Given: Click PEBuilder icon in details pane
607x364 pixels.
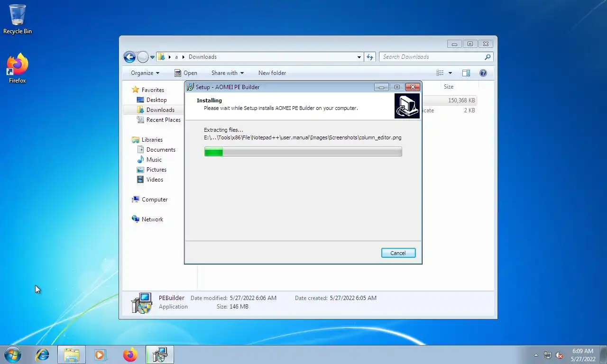Looking at the screenshot, I should tap(141, 303).
